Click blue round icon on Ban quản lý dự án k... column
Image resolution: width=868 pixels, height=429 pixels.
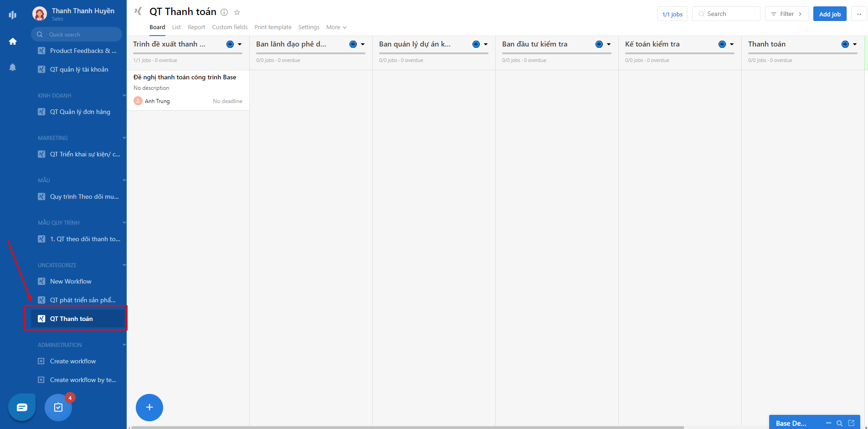coord(476,44)
